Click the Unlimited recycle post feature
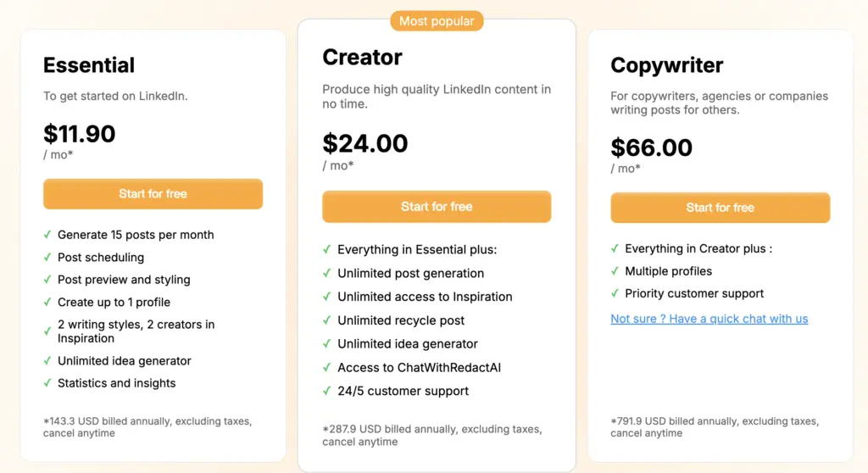Viewport: 868px width, 473px height. [x=401, y=320]
